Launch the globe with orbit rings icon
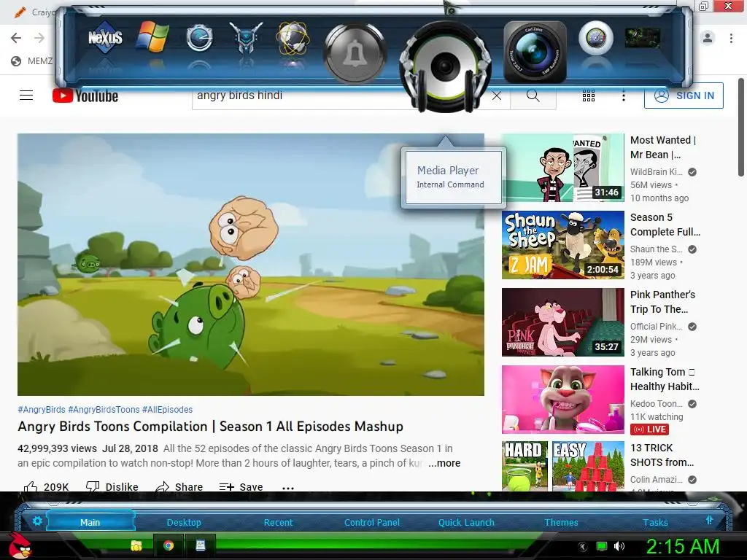 (x=293, y=38)
